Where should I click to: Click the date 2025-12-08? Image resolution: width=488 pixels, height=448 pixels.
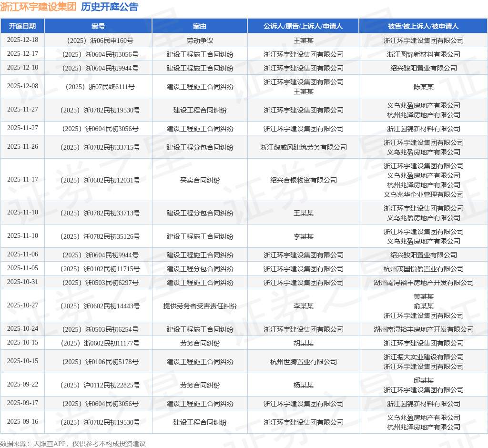[22, 86]
